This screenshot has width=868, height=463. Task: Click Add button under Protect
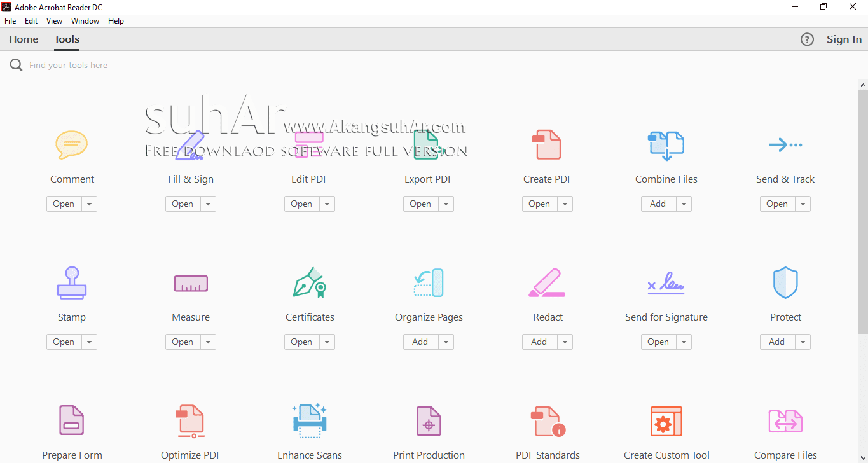click(x=778, y=342)
